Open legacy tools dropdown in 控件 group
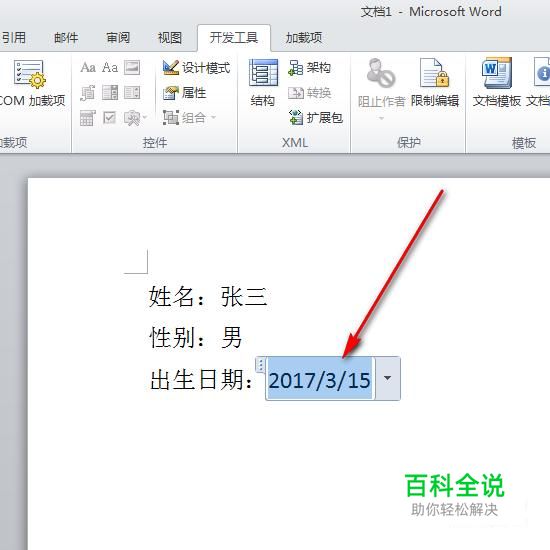The width and height of the screenshot is (550, 550). pos(135,118)
